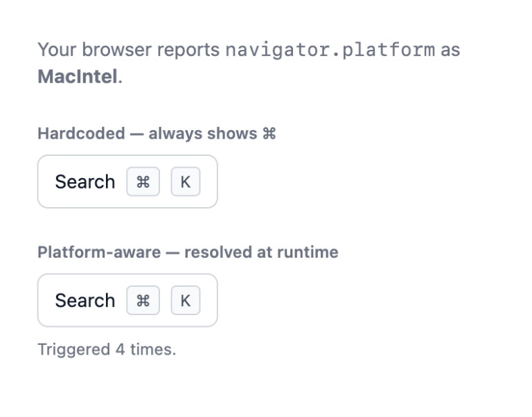Screen dimensions: 532x417
Task: Click the ⌘ keycap in Hardcoded search button
Action: click(143, 181)
